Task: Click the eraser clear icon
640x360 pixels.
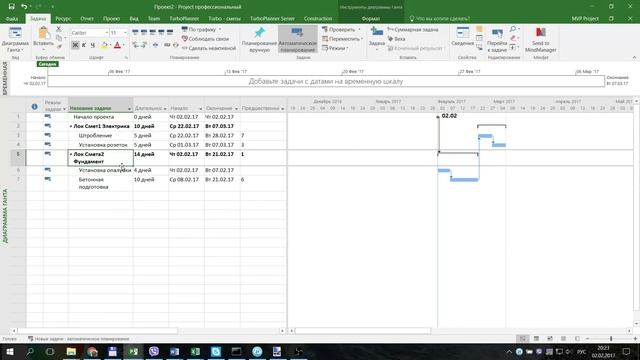Action: coord(513,38)
